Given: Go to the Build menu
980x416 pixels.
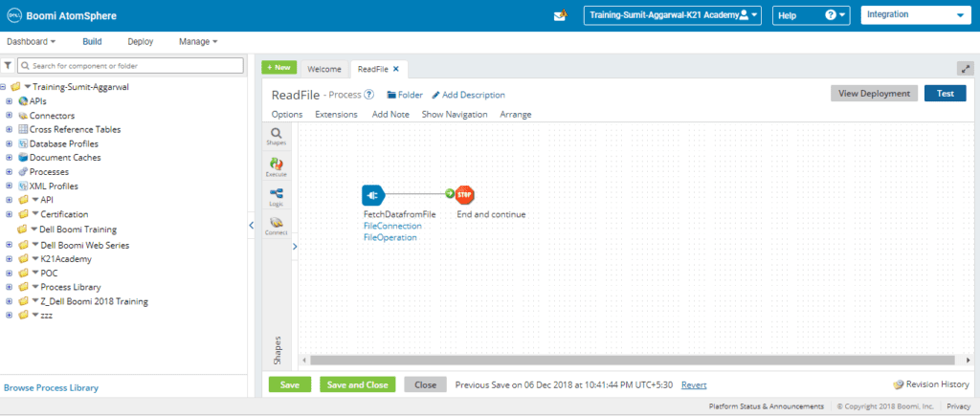Looking at the screenshot, I should coord(92,42).
